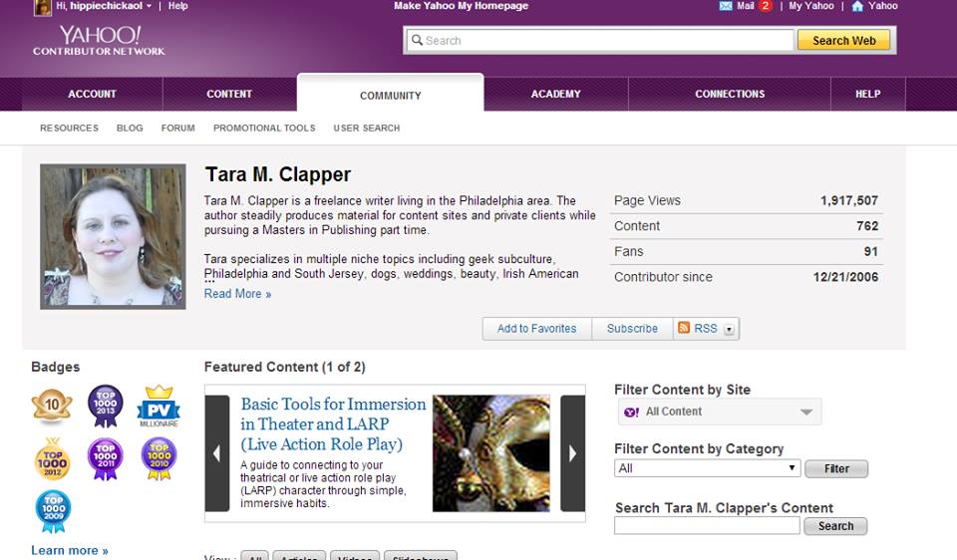Click the Top 1000 2011 badge
The width and height of the screenshot is (957, 560).
(105, 459)
